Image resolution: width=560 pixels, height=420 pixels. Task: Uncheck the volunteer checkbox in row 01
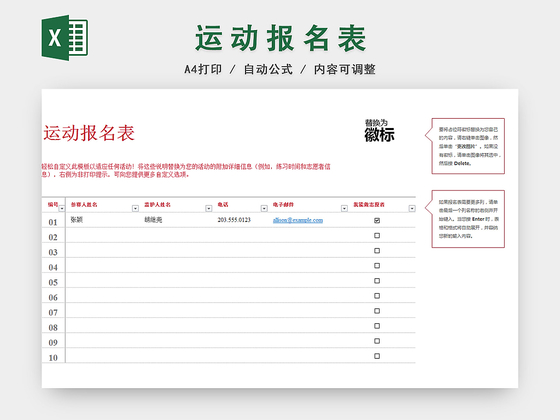[377, 220]
